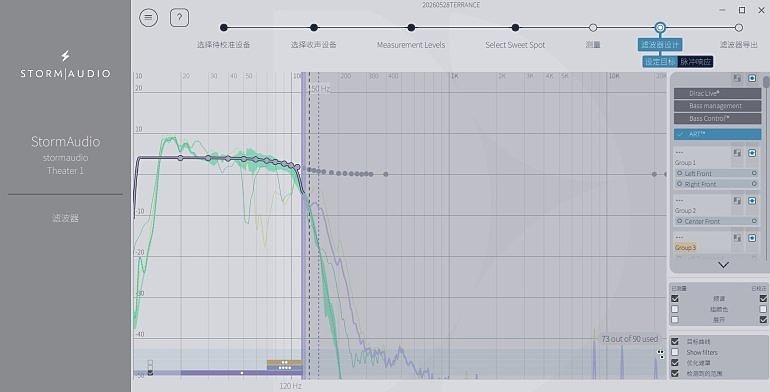Click the Group 1 copy settings icon
The width and height of the screenshot is (770, 392).
[x=737, y=153]
